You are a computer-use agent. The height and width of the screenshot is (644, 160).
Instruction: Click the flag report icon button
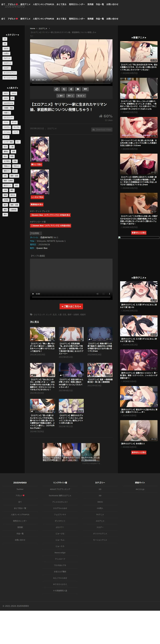(78, 89)
